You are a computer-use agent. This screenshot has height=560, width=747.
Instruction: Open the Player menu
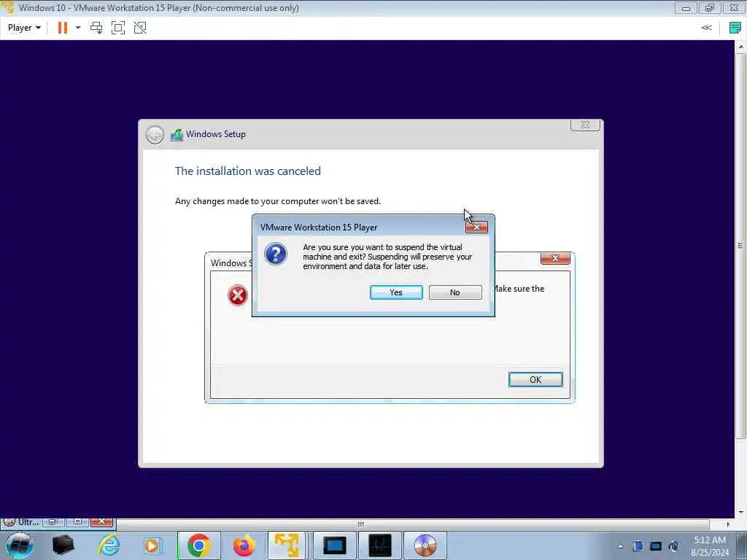(x=24, y=28)
